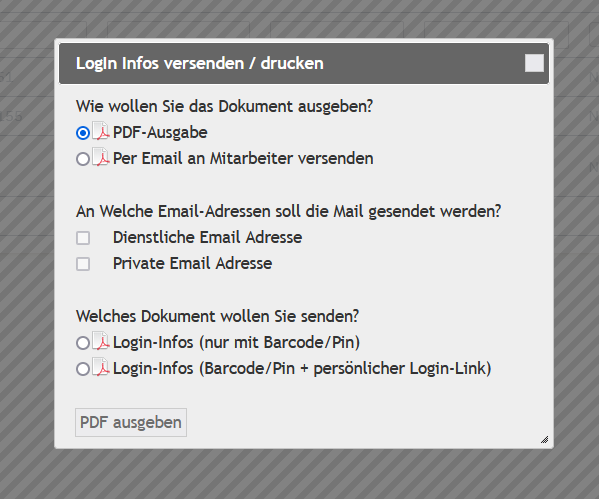The width and height of the screenshot is (599, 499).
Task: Click the 'Private Email Adresse' text label
Action: [193, 263]
